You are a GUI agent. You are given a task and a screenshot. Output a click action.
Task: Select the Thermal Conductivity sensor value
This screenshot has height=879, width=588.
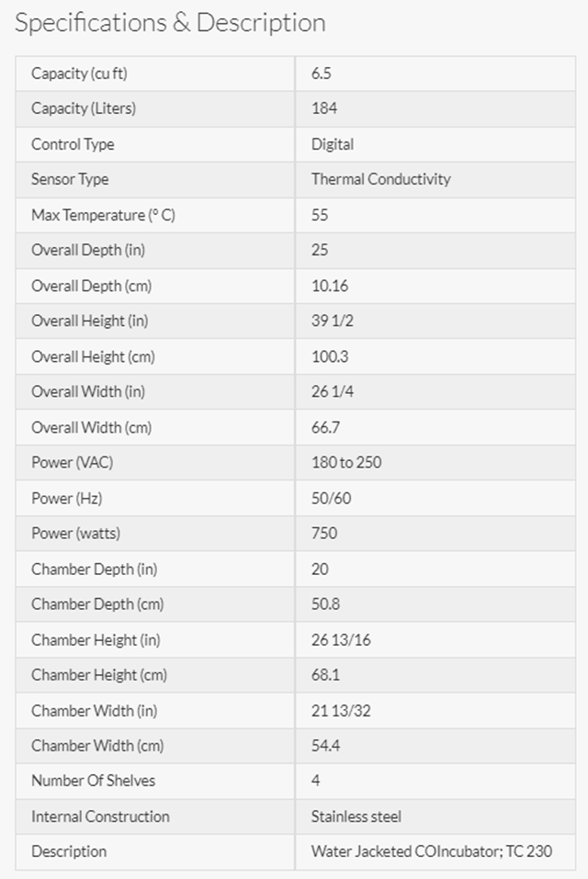click(380, 179)
